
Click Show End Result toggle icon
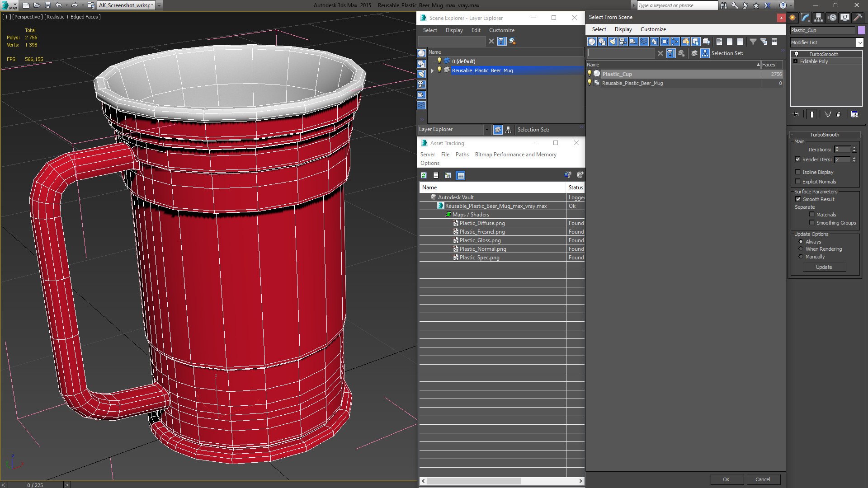click(x=812, y=114)
